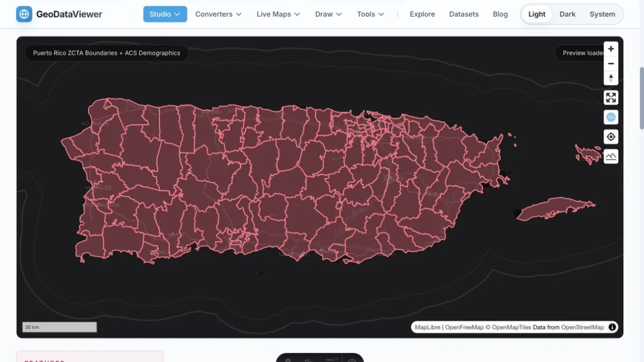Screen dimensions: 644x362
Task: Open the MapLibre attribution link
Action: [x=428, y=327]
